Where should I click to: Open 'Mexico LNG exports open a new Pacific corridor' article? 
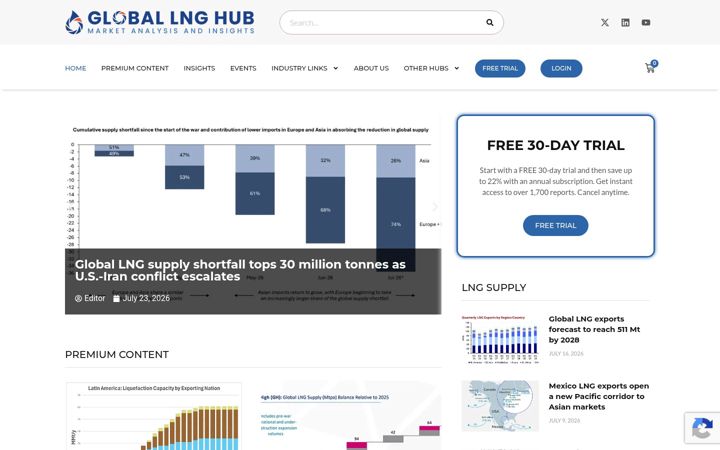(x=599, y=396)
